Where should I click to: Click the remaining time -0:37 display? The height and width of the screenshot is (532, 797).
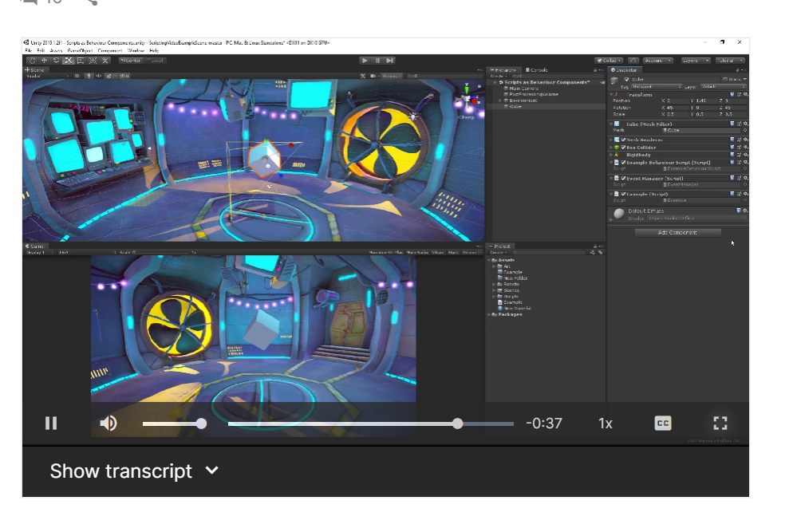click(x=544, y=424)
